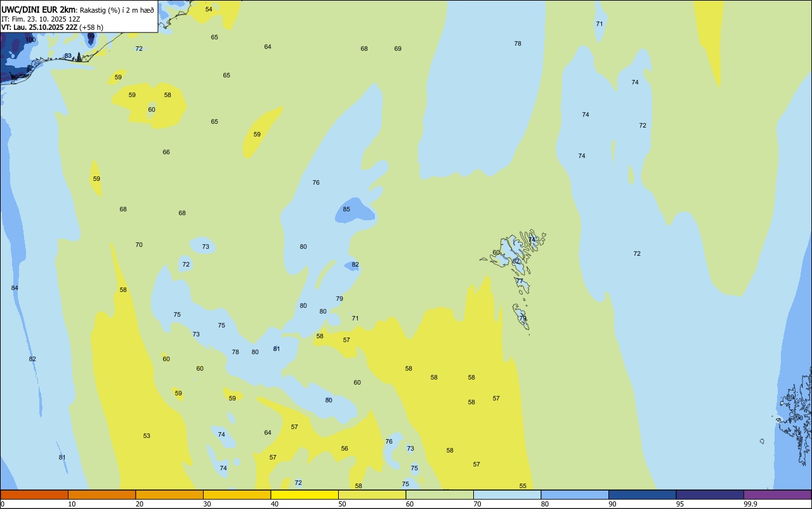Click the 60 value on the Faroe Islands

[x=496, y=253]
